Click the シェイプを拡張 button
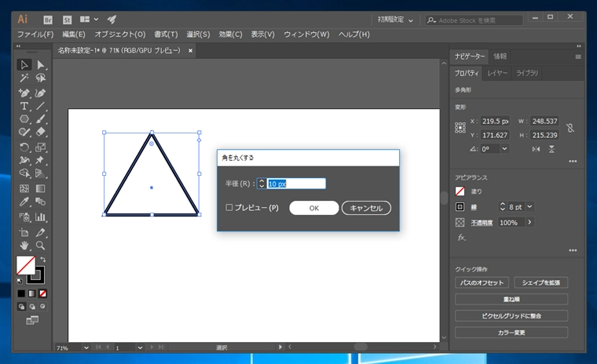The image size is (597, 364). point(540,282)
